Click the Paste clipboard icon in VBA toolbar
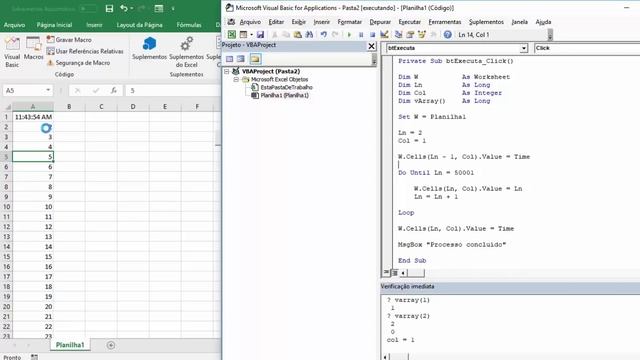 coord(298,35)
